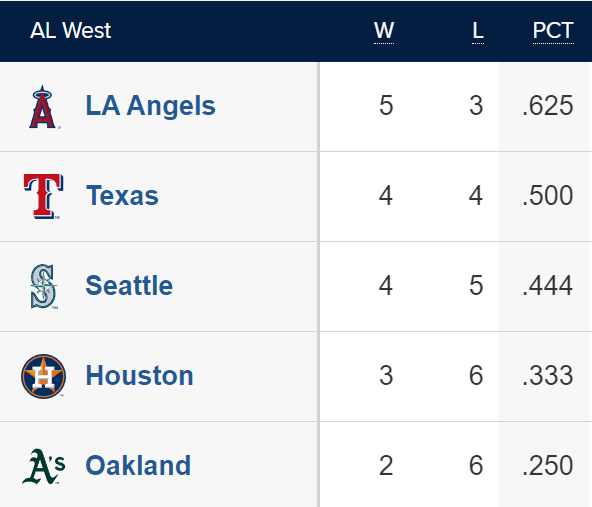This screenshot has width=592, height=507.
Task: Open the Seattle team link
Action: [129, 285]
